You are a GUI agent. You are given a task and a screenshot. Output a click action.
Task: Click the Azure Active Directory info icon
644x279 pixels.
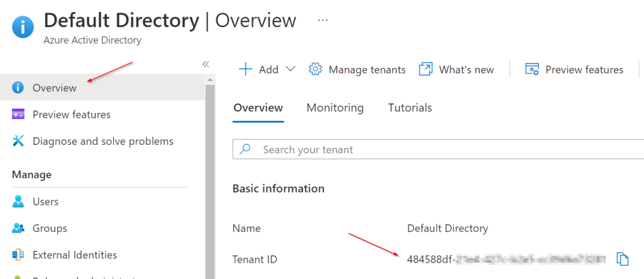pyautogui.click(x=23, y=28)
